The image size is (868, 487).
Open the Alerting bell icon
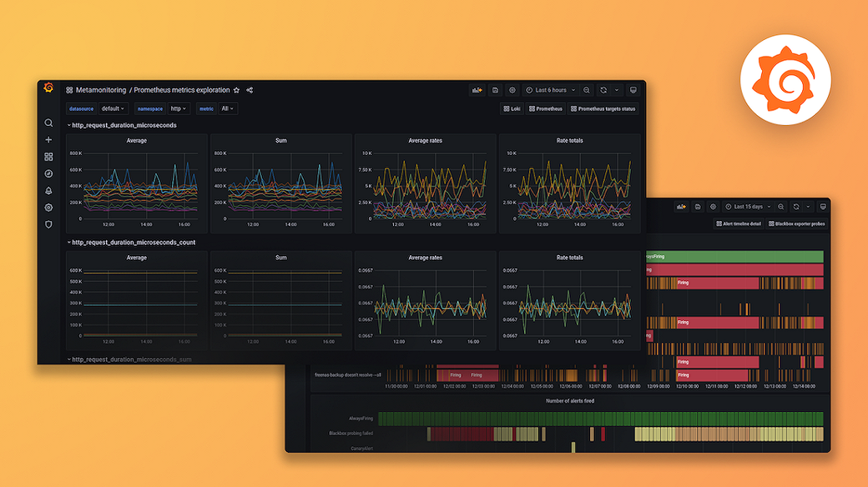(48, 190)
